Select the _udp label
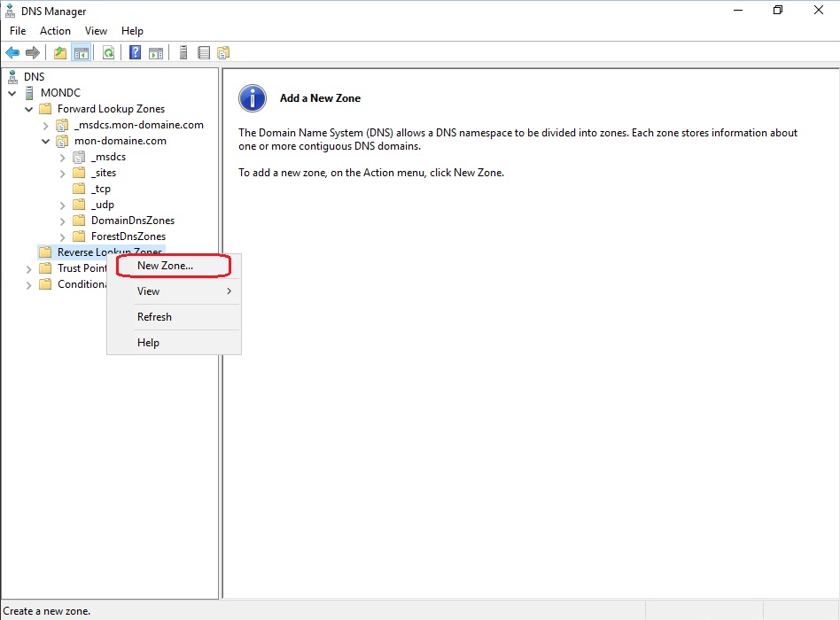The height and width of the screenshot is (620, 840). [102, 205]
